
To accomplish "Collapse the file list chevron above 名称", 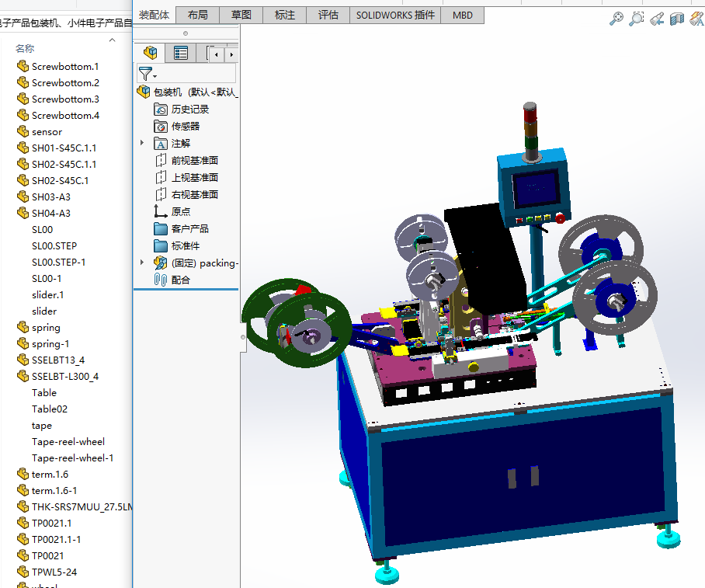I will (112, 40).
